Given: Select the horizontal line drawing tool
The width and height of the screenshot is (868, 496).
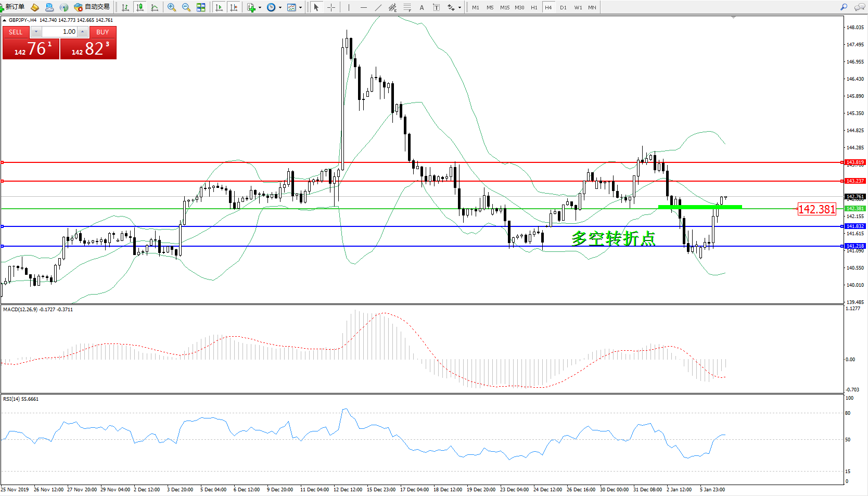Looking at the screenshot, I should pyautogui.click(x=363, y=7).
